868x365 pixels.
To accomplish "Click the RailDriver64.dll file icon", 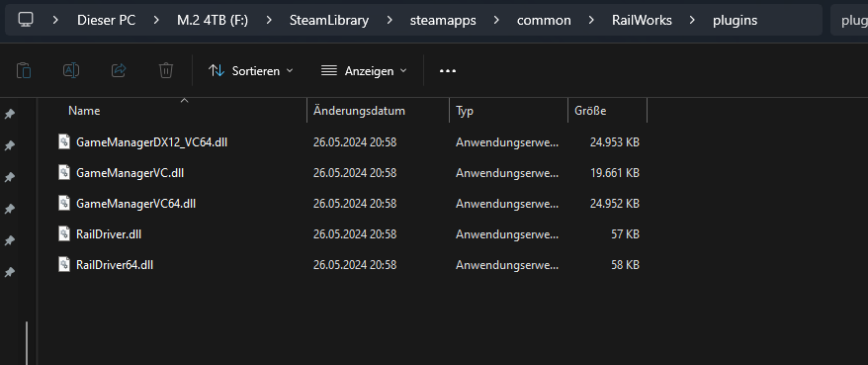I will point(65,264).
